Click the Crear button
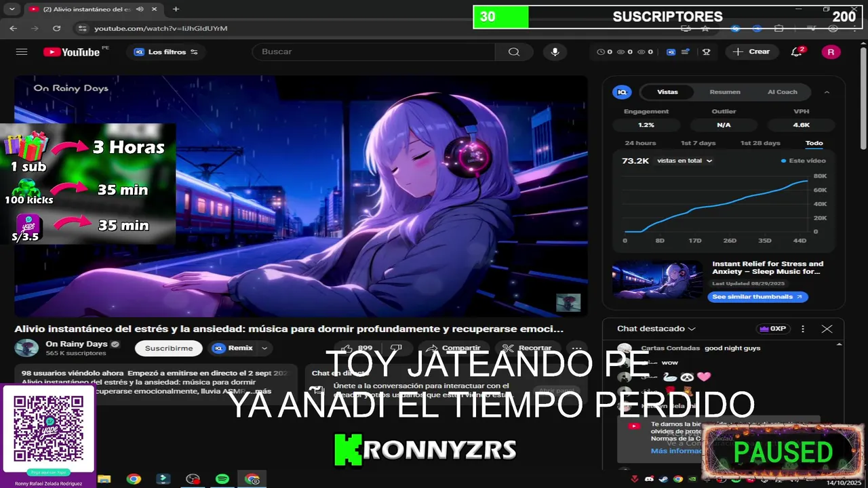The image size is (868, 488). point(752,52)
